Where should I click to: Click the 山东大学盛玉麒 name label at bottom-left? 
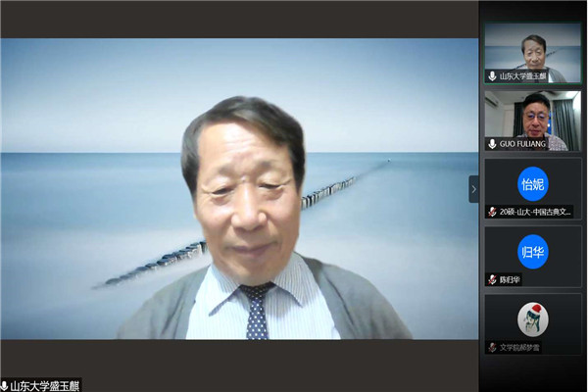tap(45, 385)
